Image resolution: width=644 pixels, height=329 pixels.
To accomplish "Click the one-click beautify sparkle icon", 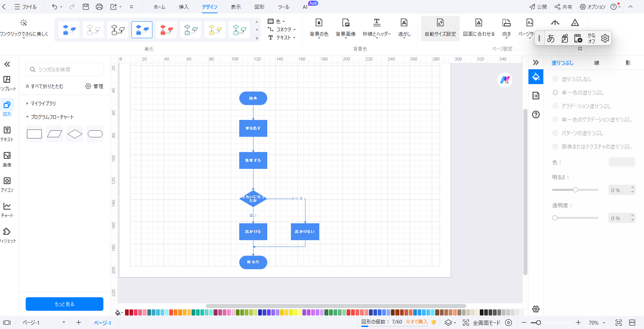I will pos(24,23).
